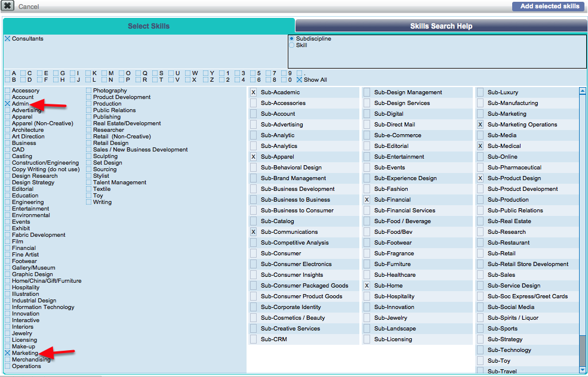Click the Sub-Experience Design label
The width and height of the screenshot is (588, 377).
coord(405,178)
